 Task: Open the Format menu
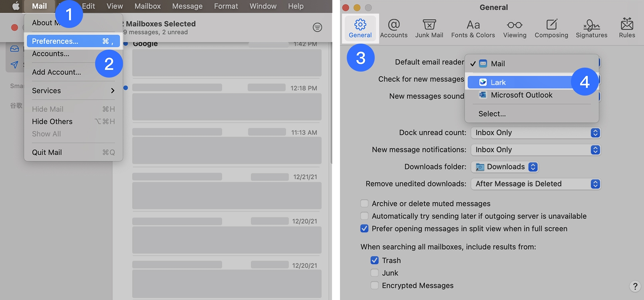click(226, 6)
